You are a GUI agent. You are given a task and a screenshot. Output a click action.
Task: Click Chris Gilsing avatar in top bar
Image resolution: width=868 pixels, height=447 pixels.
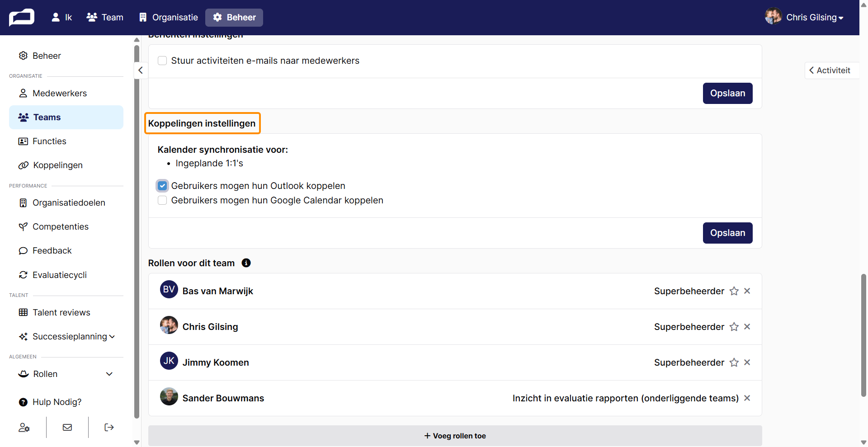coord(773,17)
